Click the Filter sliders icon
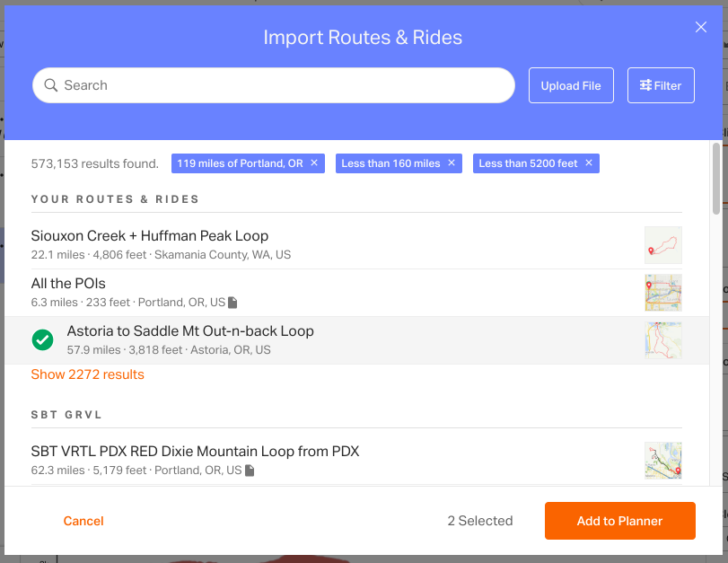The width and height of the screenshot is (728, 563). click(645, 85)
